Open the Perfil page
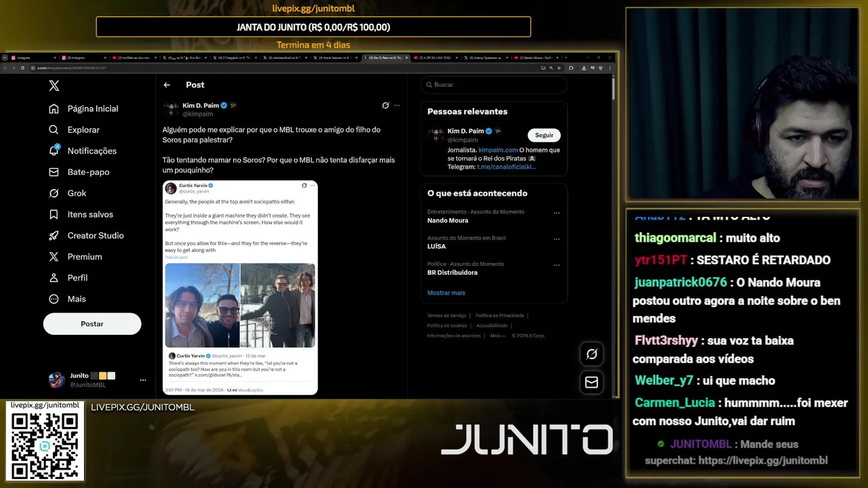Screen dimensions: 868x488 [68, 278]
